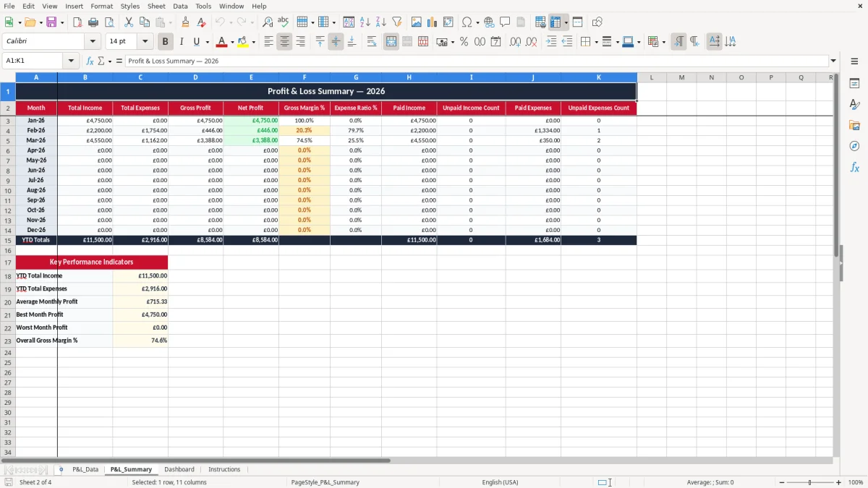868x488 pixels.
Task: Click the formula input line field
Action: [477, 61]
